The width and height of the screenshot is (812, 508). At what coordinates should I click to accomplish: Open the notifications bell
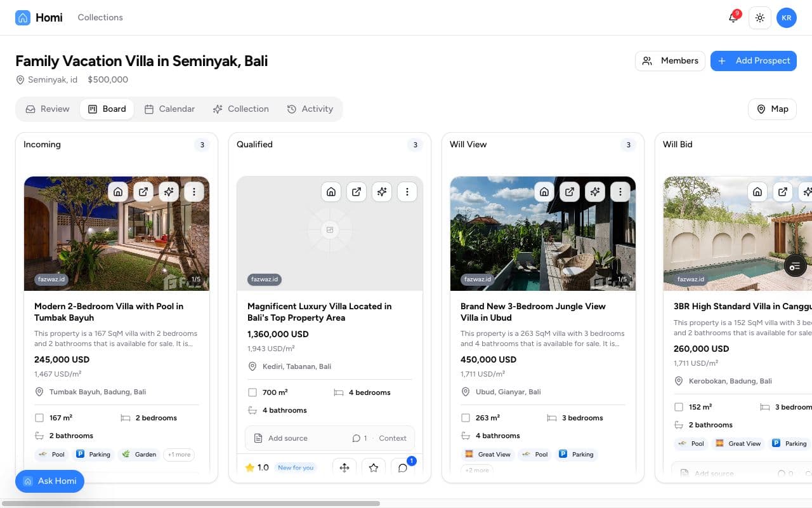(x=733, y=18)
